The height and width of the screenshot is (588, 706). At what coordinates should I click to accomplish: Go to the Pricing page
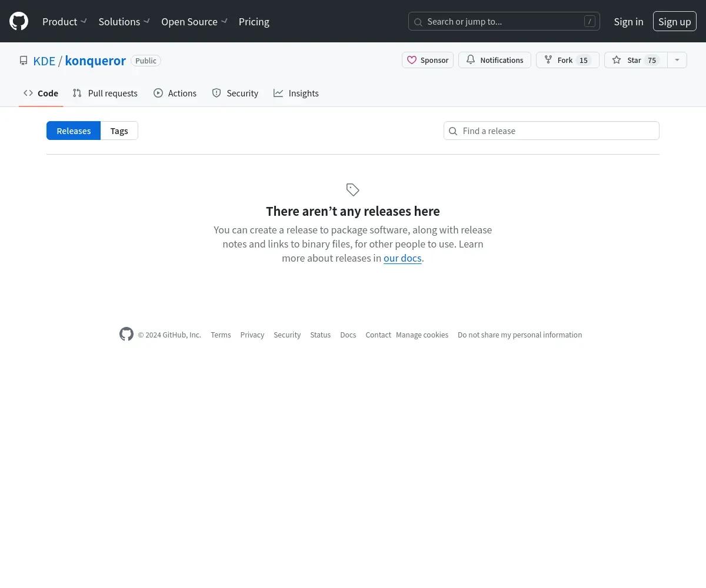254,22
